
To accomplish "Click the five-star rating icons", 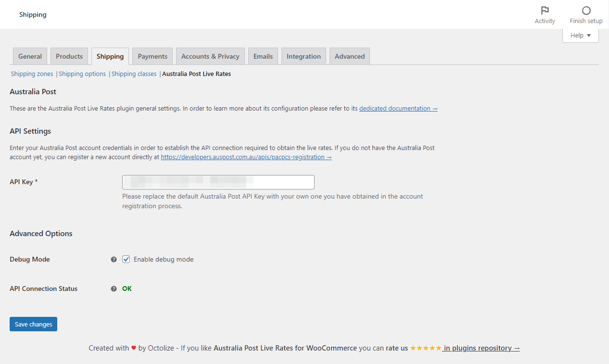I will tap(425, 348).
